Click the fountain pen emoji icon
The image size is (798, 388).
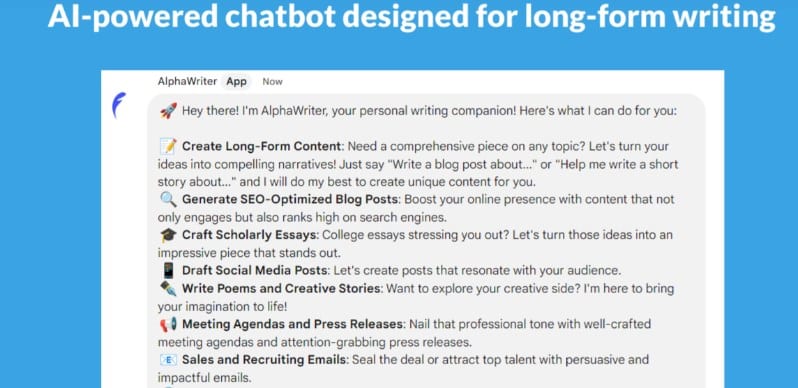[x=168, y=288]
